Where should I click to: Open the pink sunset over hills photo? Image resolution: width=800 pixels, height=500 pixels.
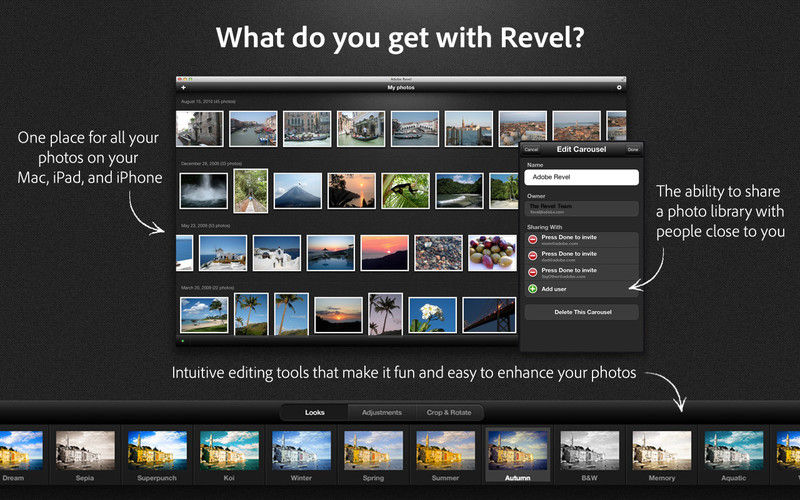[385, 253]
